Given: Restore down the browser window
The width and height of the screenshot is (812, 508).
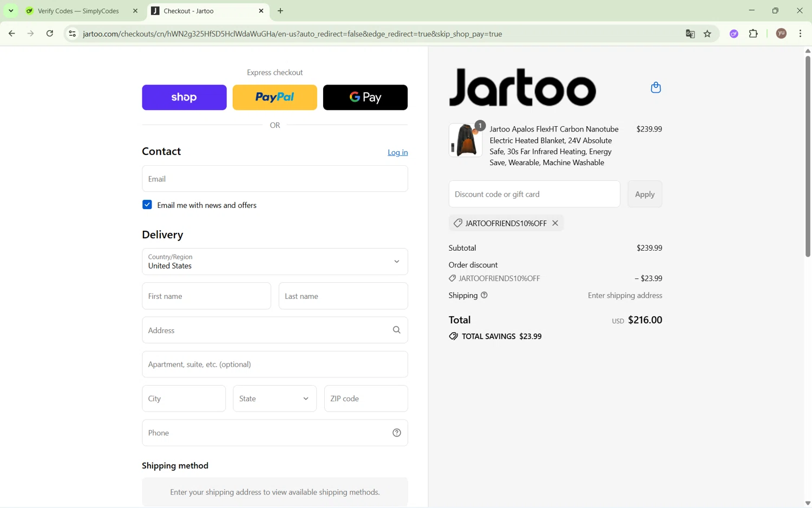Looking at the screenshot, I should click(776, 11).
